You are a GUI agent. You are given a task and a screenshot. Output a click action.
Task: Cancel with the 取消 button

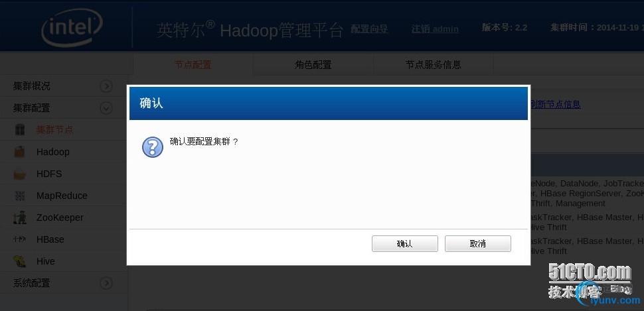click(478, 244)
